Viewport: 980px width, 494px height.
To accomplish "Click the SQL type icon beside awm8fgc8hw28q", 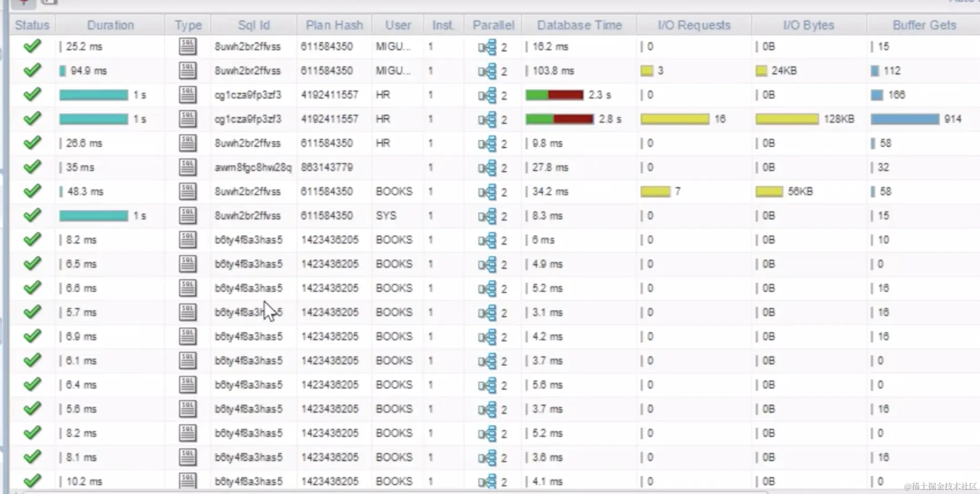I will click(187, 167).
